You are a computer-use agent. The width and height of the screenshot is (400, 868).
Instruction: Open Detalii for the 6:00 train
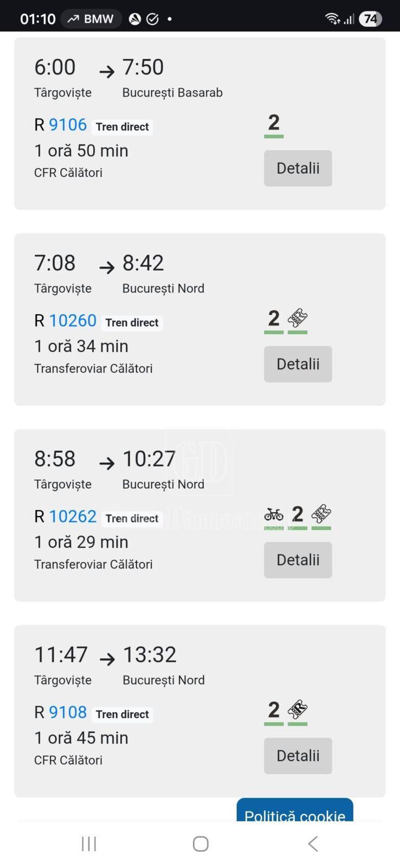(x=298, y=168)
